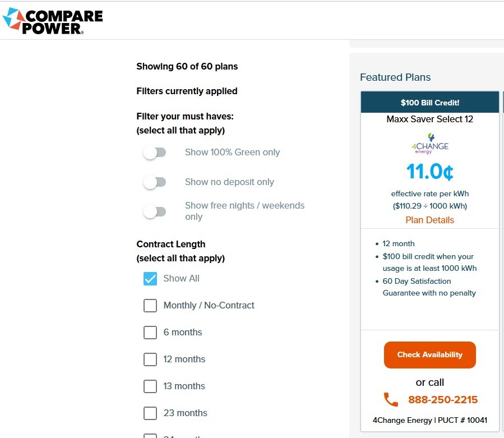Select the 6 months checkbox
The width and height of the screenshot is (504, 438).
pos(150,333)
